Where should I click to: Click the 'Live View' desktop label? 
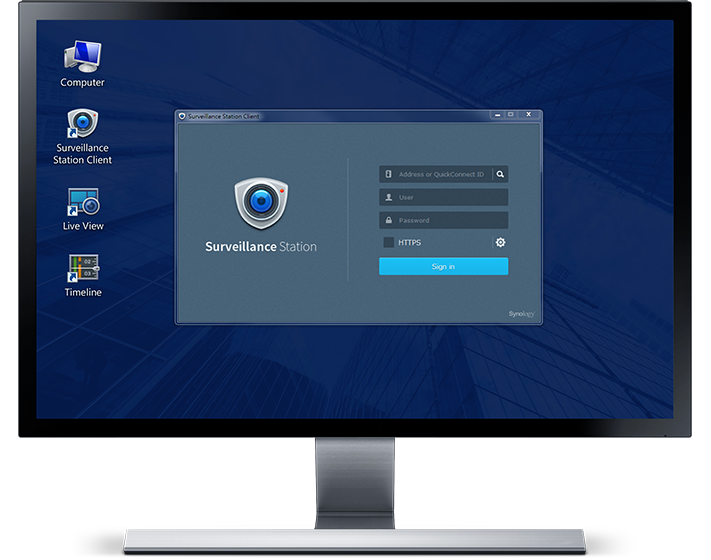tap(83, 226)
